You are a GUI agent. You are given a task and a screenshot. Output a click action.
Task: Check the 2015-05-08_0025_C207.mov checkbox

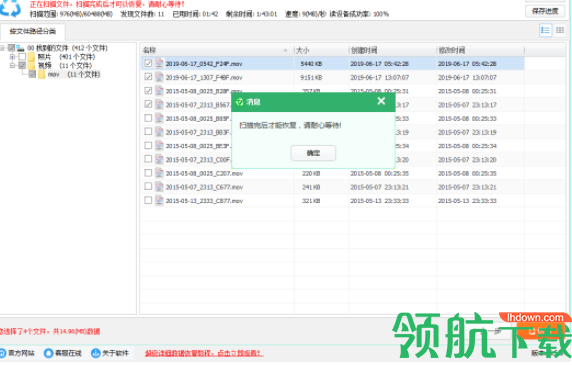148,173
